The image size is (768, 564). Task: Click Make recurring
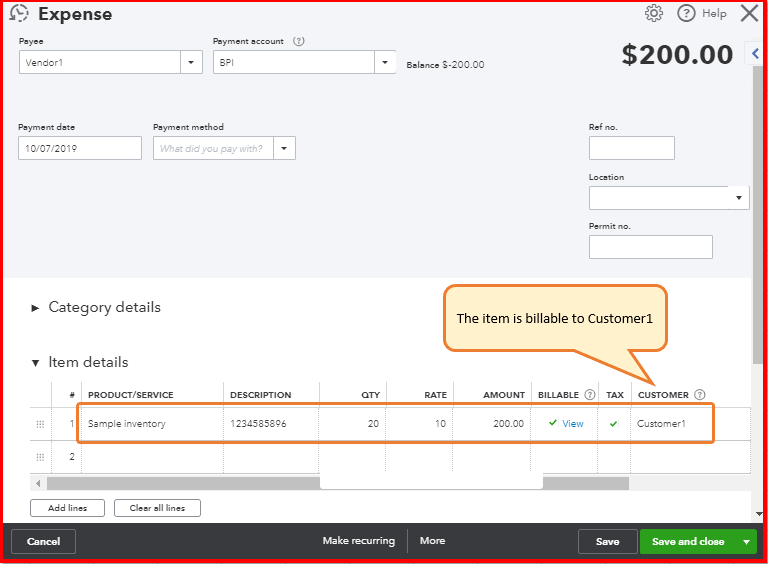(359, 541)
